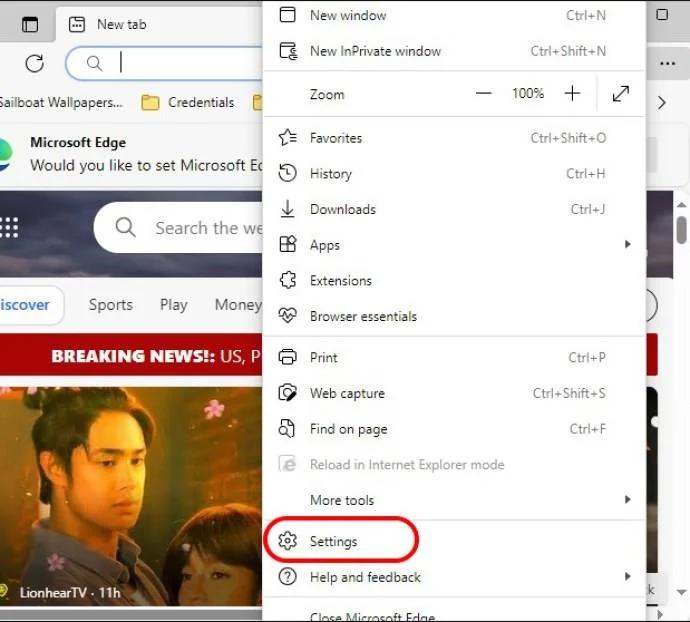Viewport: 690px width, 622px height.
Task: Expand More tools submenu arrow
Action: (x=628, y=500)
